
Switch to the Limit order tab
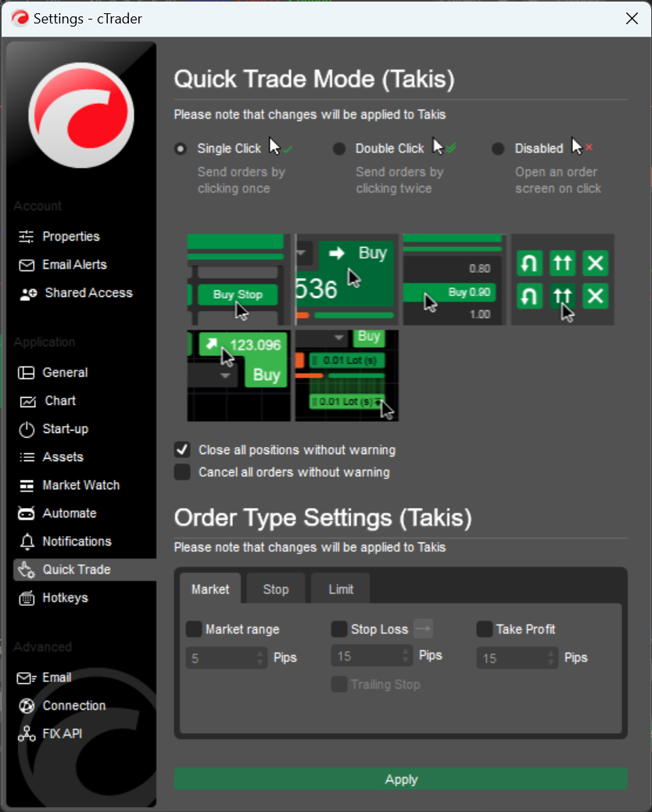(x=341, y=588)
